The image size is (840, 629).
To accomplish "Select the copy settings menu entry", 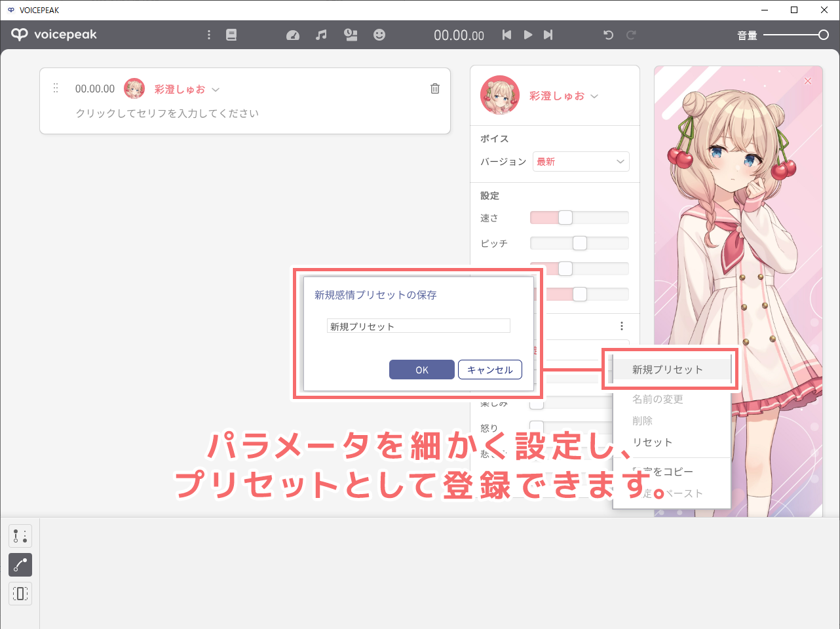I will click(672, 472).
